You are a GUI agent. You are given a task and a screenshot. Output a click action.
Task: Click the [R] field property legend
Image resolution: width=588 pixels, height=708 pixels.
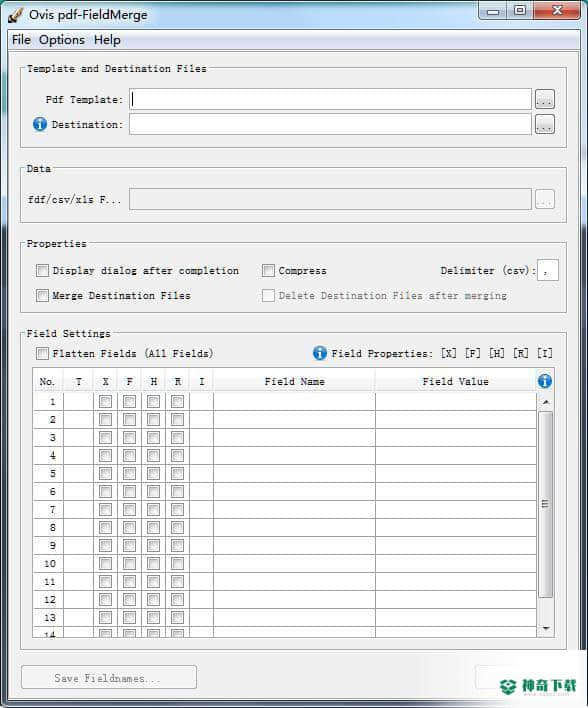(x=520, y=353)
